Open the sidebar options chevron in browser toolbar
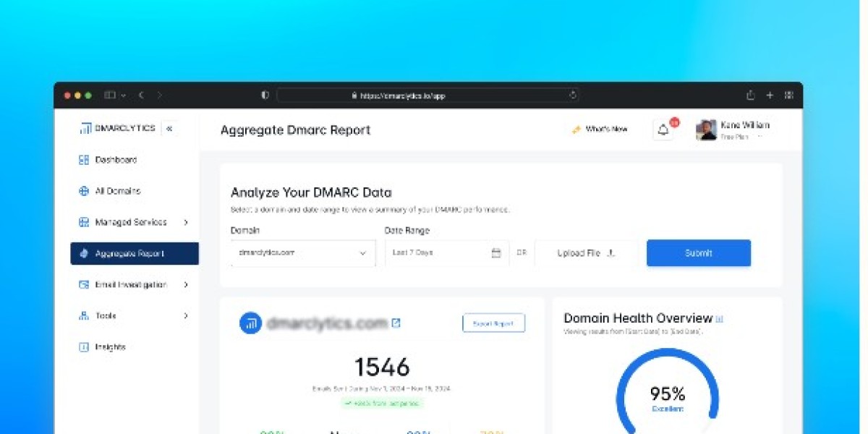Screen dimensions: 868x434 pyautogui.click(x=124, y=95)
